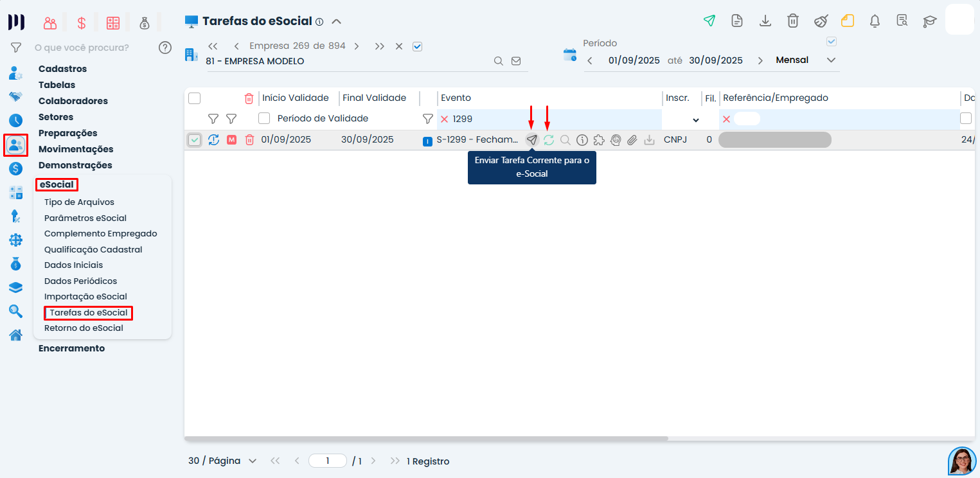Go to the previous company
980x478 pixels.
point(236,46)
